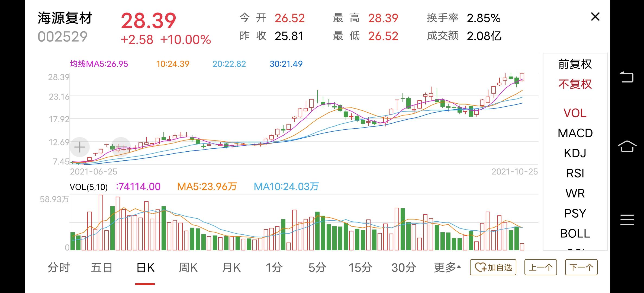Tap the volume MA5:23.96万 label
Viewport: 644px width, 293px height.
click(207, 187)
